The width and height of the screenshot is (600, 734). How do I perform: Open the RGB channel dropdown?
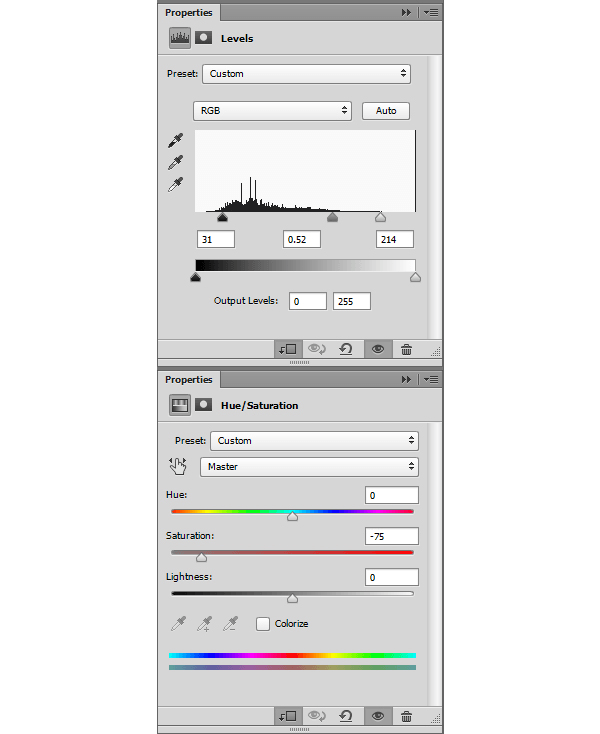point(272,111)
